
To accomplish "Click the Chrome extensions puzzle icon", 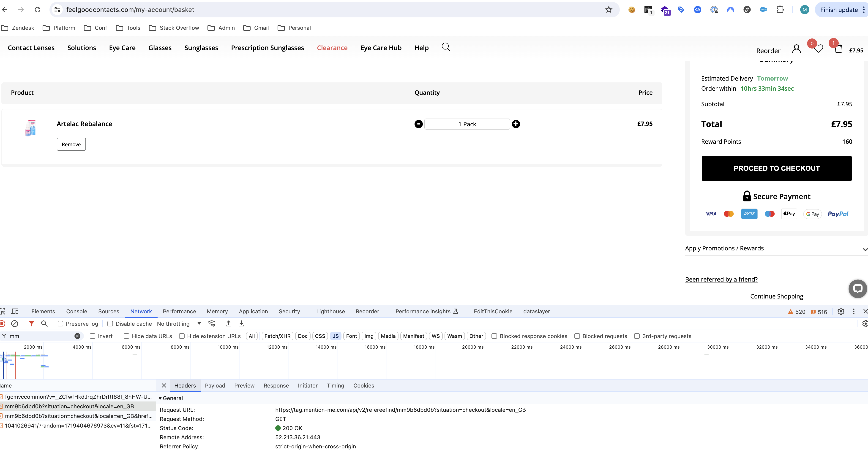I will [780, 9].
